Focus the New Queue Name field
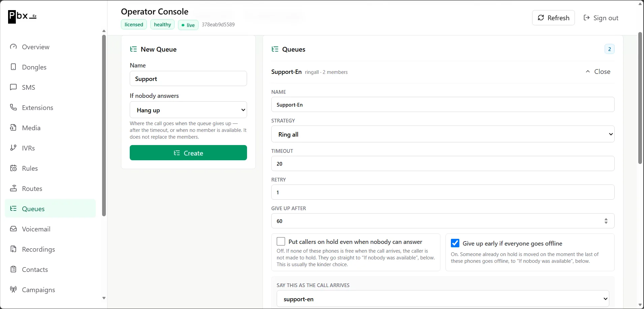Screen dimensions: 644x309 (x=188, y=79)
